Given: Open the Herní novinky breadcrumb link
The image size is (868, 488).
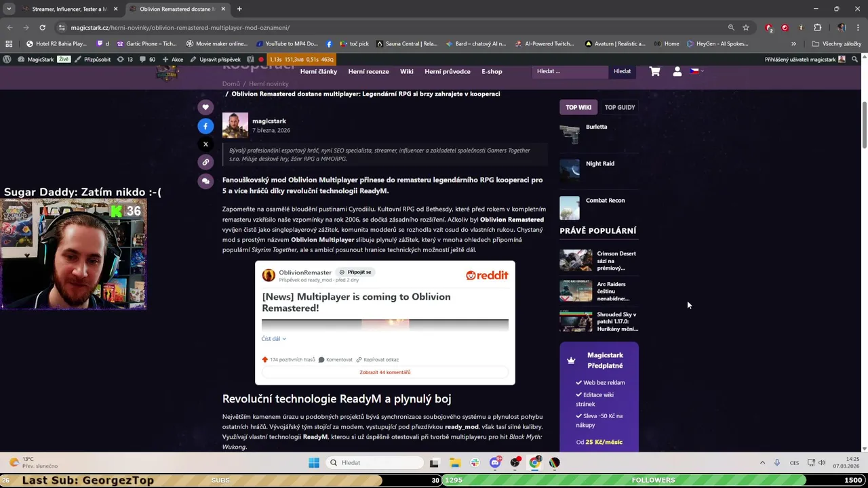Looking at the screenshot, I should pyautogui.click(x=269, y=84).
